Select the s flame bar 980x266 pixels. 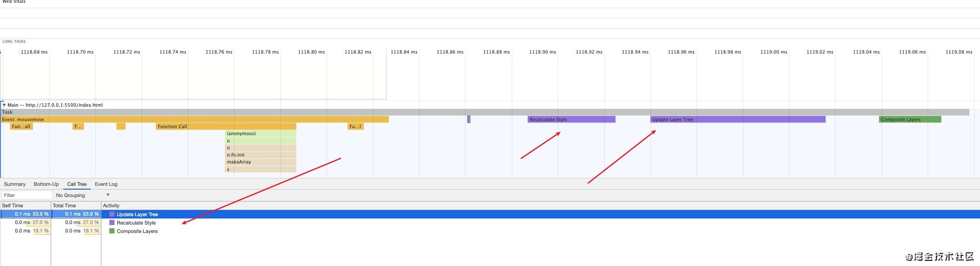coord(261,170)
